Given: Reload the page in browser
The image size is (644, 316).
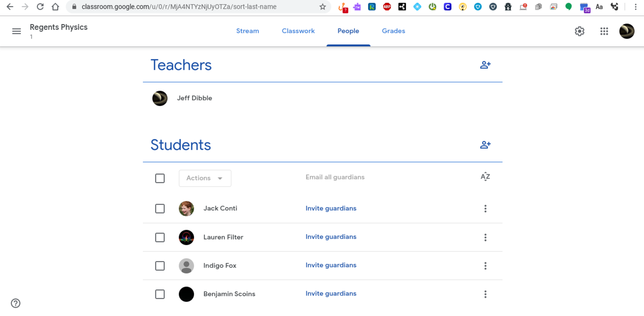Looking at the screenshot, I should coord(40,7).
